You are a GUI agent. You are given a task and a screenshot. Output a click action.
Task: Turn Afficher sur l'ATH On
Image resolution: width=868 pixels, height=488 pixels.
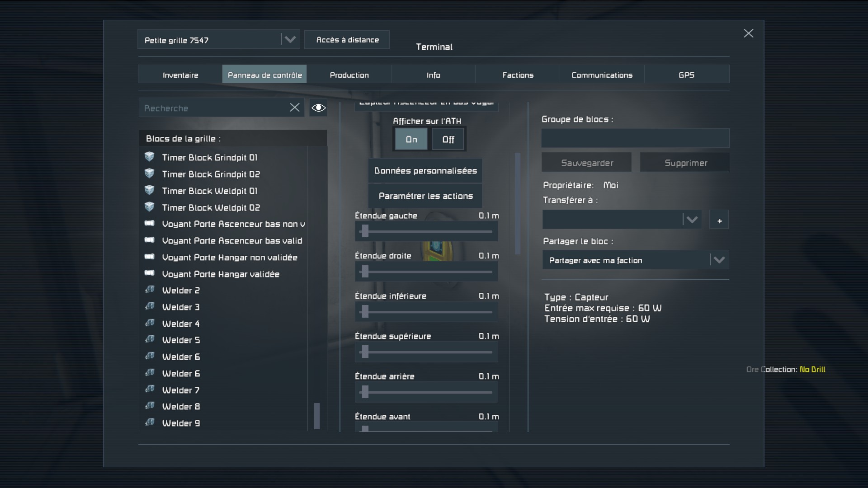point(411,139)
